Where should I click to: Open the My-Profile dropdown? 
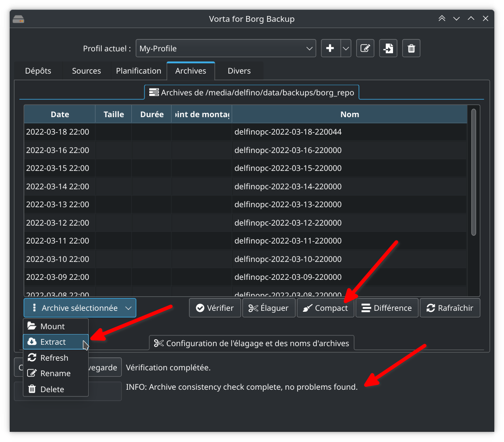226,48
